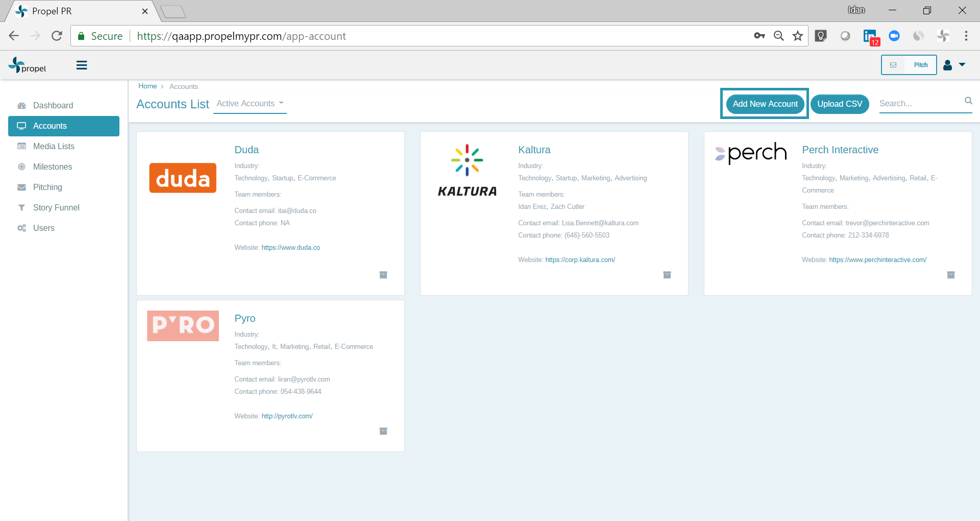This screenshot has width=980, height=521.
Task: Click the Duda logo thumbnail
Action: 183,178
